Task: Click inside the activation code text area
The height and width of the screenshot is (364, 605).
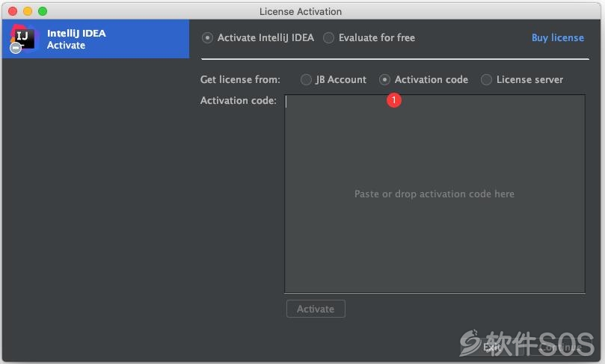Action: (434, 194)
